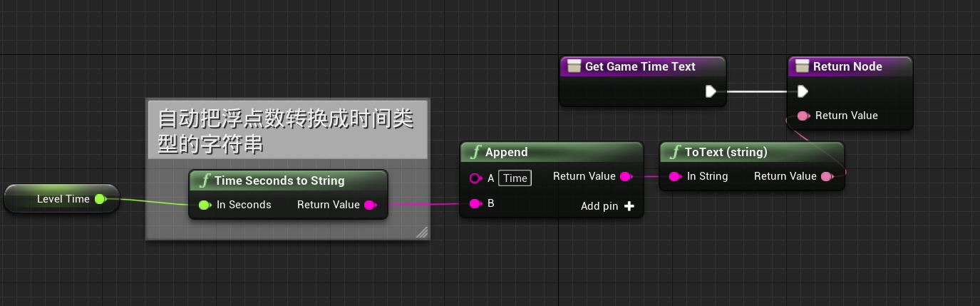Click the Append node's B input pin
This screenshot has height=306, width=980.
point(476,203)
